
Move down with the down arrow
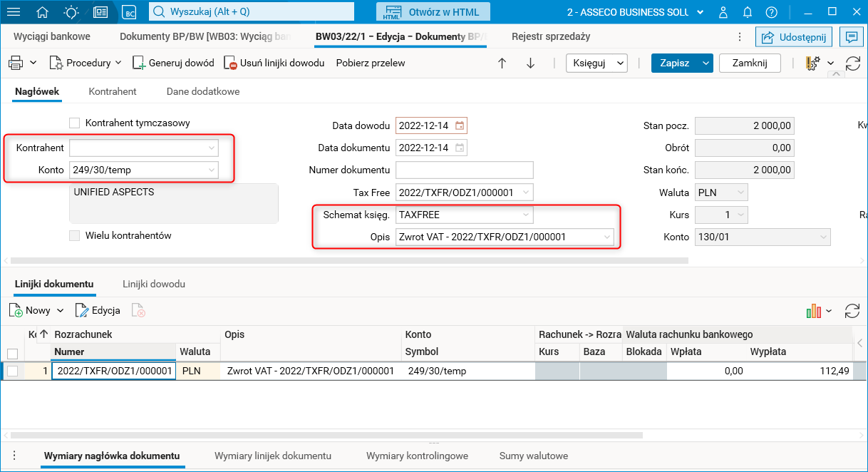pos(530,63)
